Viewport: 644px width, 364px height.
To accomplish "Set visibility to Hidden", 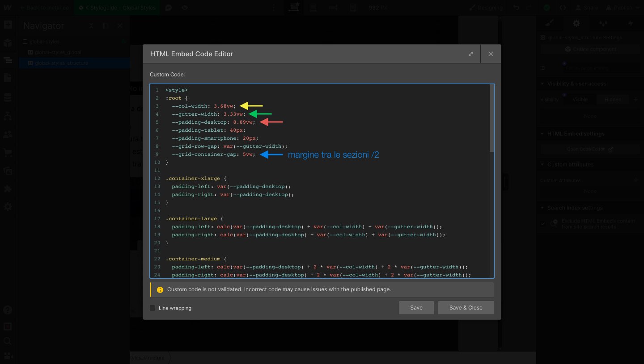I will pyautogui.click(x=613, y=100).
